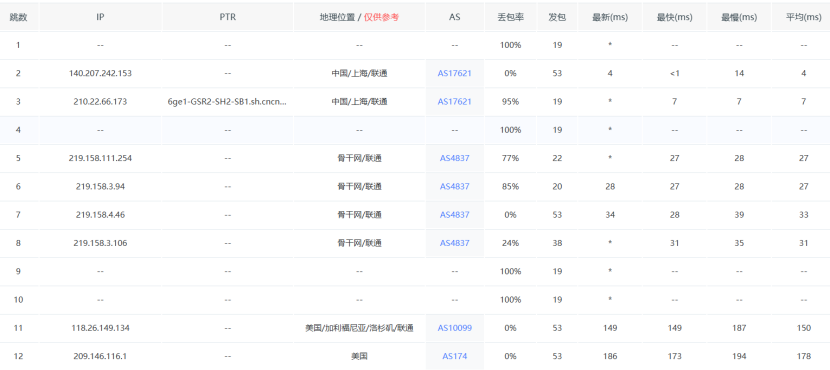Open AS4837 link for 219.158.3.106

click(454, 243)
